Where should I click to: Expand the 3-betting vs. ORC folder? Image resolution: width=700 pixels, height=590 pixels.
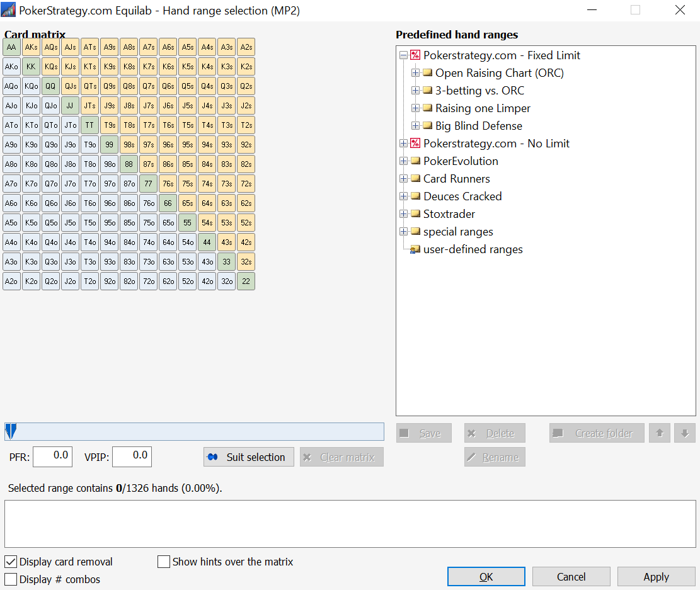tap(415, 91)
